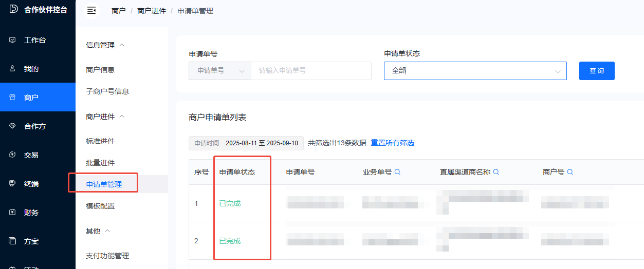Click the 财务 finance icon
The image size is (644, 269).
coord(12,212)
